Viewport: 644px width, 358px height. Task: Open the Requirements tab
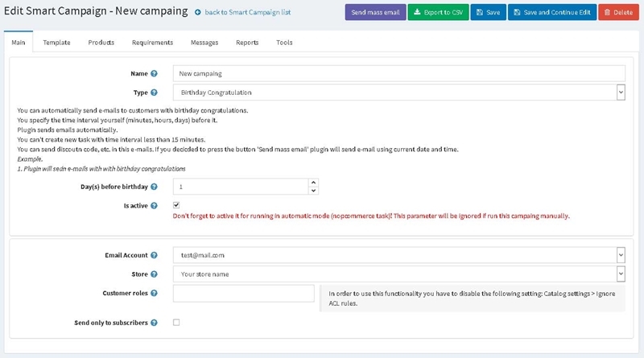tap(152, 43)
